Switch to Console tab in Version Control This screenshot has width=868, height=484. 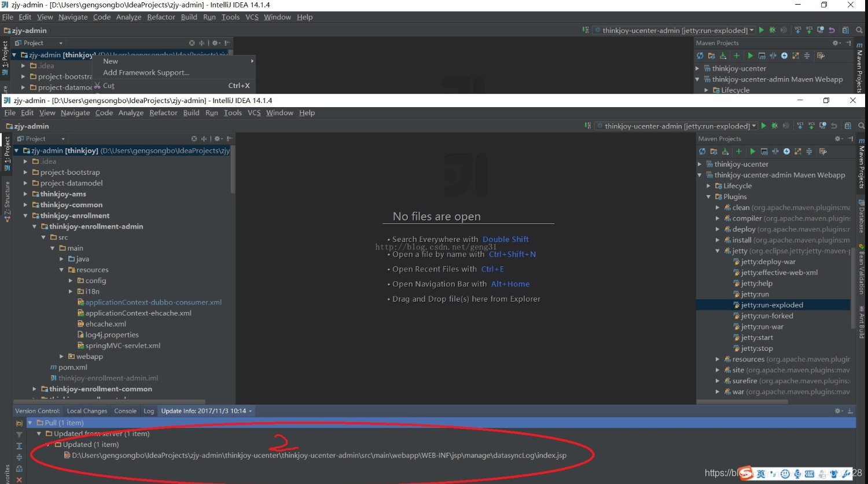[x=125, y=411]
